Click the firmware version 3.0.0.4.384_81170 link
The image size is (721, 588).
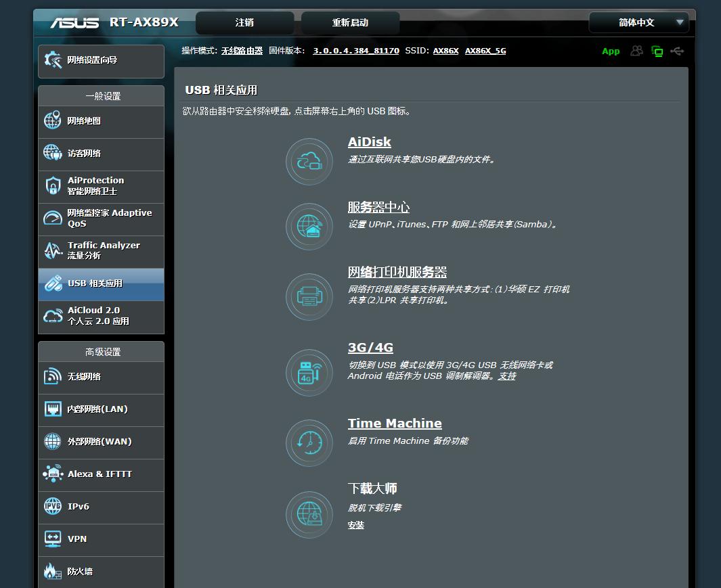(355, 50)
